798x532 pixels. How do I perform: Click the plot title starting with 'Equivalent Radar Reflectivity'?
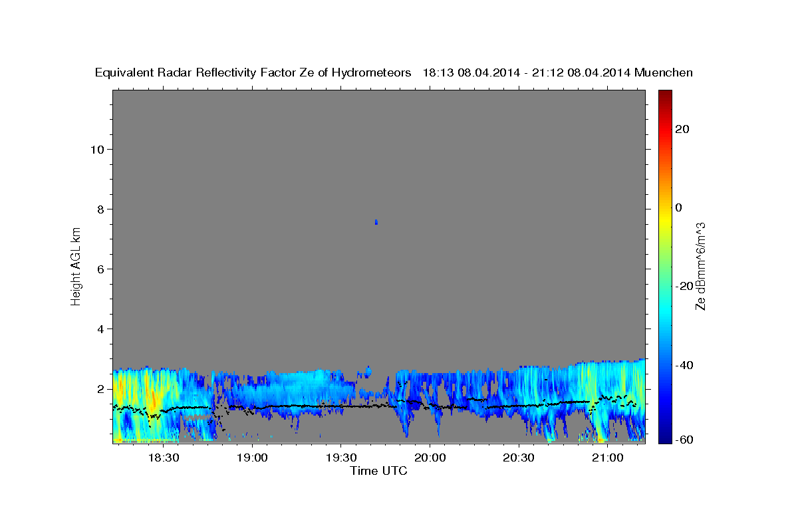(x=394, y=72)
